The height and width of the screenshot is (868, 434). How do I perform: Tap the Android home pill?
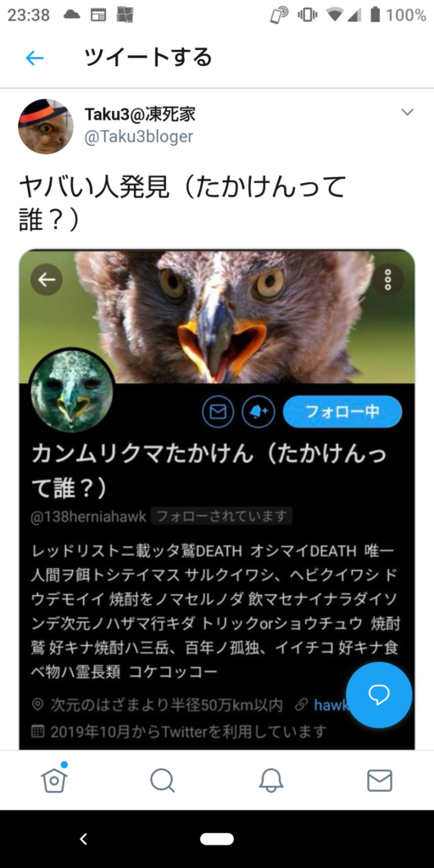point(217,839)
